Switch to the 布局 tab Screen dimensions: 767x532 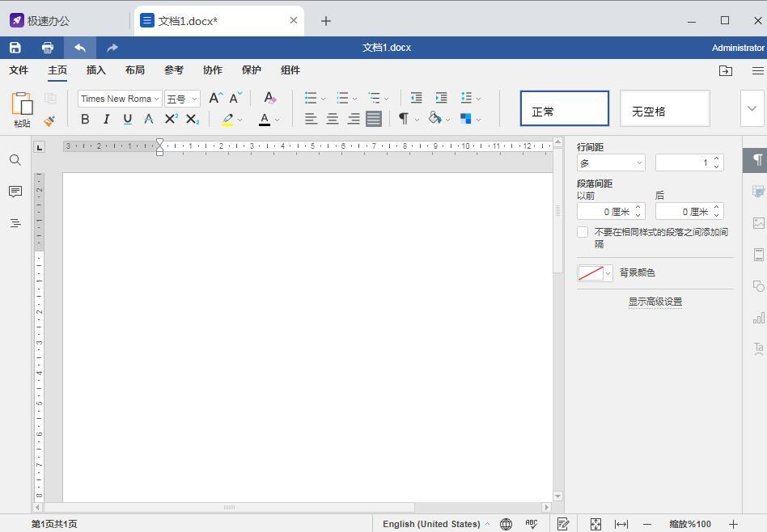tap(135, 70)
